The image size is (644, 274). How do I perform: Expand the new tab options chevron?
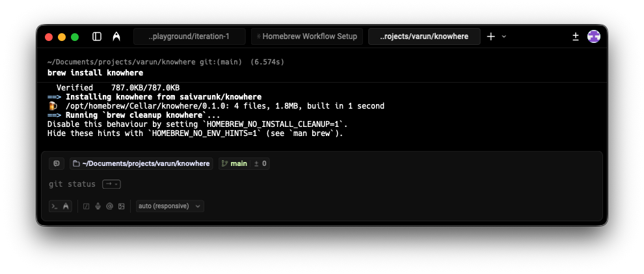pyautogui.click(x=504, y=36)
